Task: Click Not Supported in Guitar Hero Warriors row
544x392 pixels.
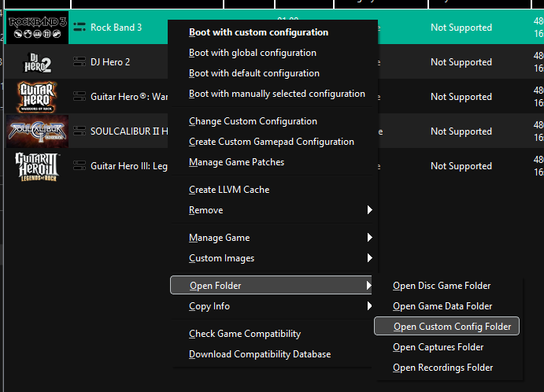Action: pos(461,97)
